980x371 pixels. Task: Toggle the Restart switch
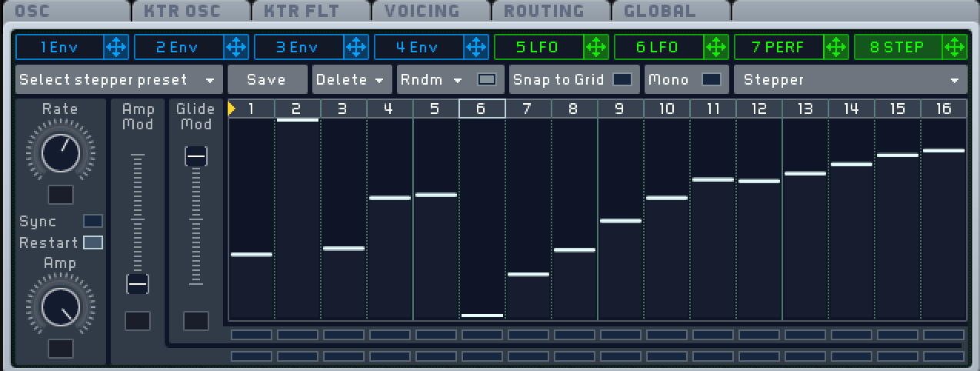93,242
